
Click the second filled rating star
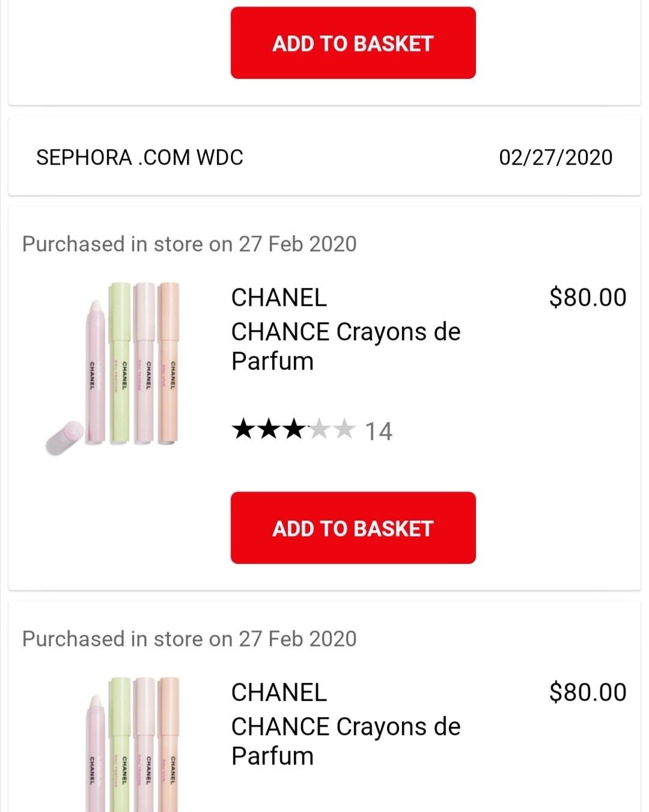[269, 430]
